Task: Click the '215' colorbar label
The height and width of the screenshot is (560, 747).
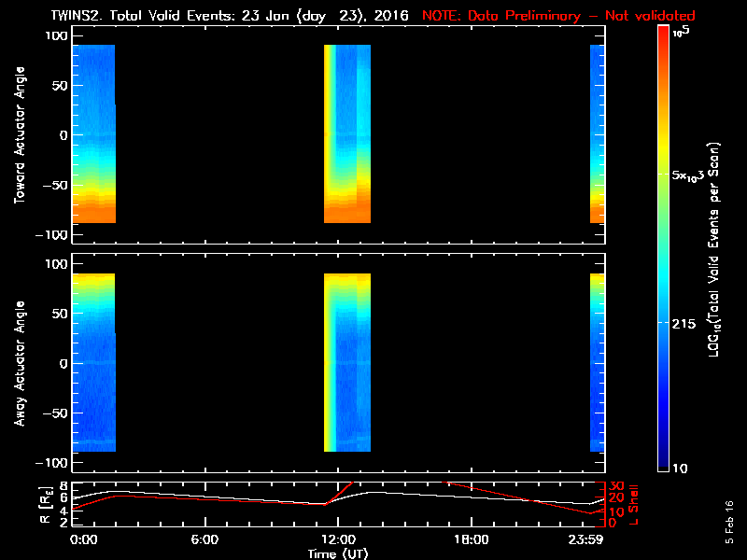Action: [684, 324]
